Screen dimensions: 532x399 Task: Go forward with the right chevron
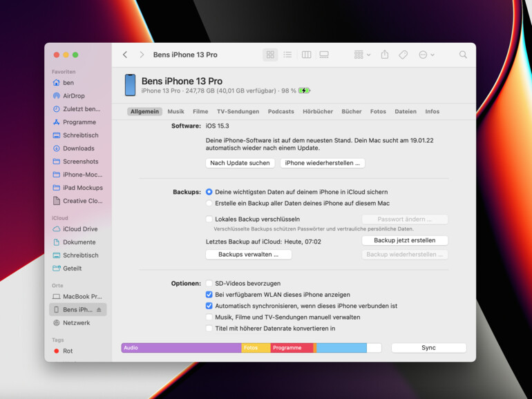click(142, 55)
